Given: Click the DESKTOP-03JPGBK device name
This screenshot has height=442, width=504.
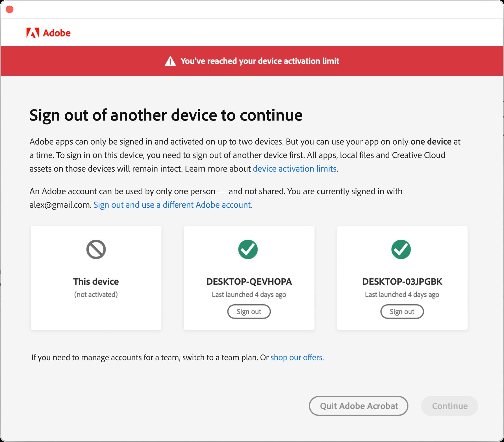Looking at the screenshot, I should tap(402, 281).
